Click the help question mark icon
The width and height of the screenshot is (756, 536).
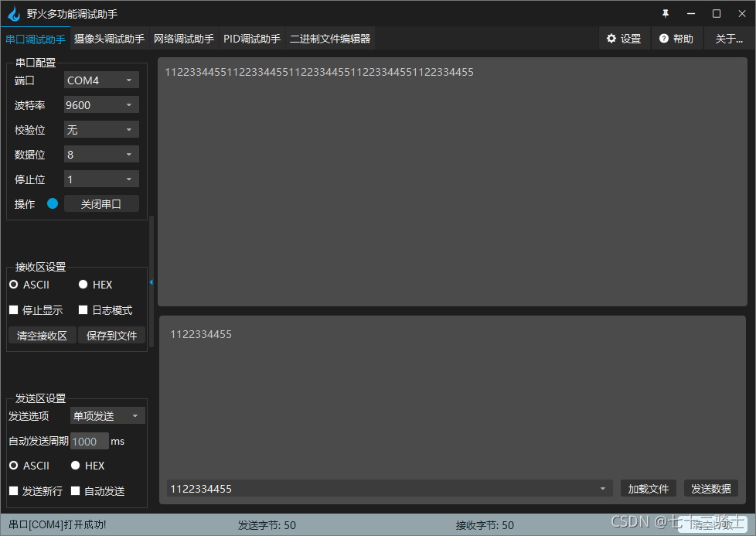[664, 39]
